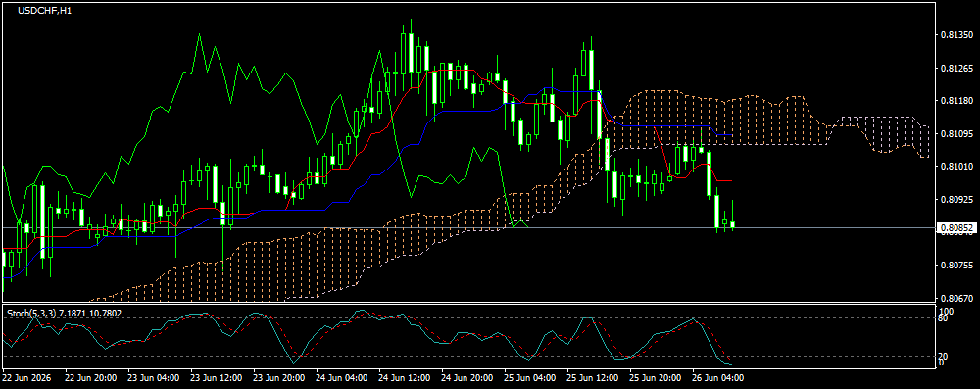Screen dimensions: 980x389
Task: Click the 0.80755 price scale label
Action: 956,266
